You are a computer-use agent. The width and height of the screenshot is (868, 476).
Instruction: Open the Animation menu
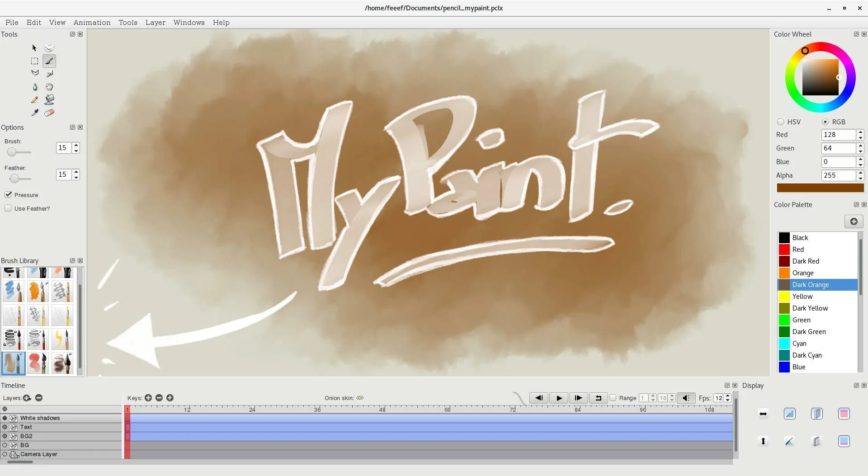[92, 23]
